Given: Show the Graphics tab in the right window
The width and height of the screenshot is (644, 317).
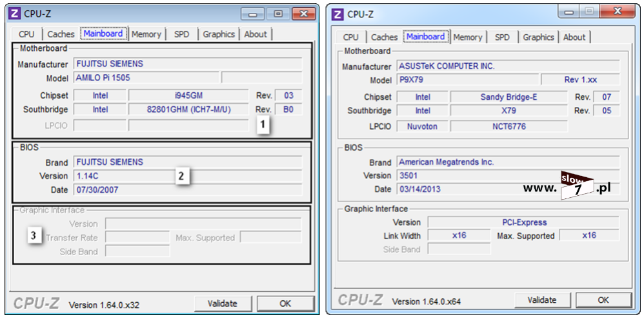Looking at the screenshot, I should 538,37.
